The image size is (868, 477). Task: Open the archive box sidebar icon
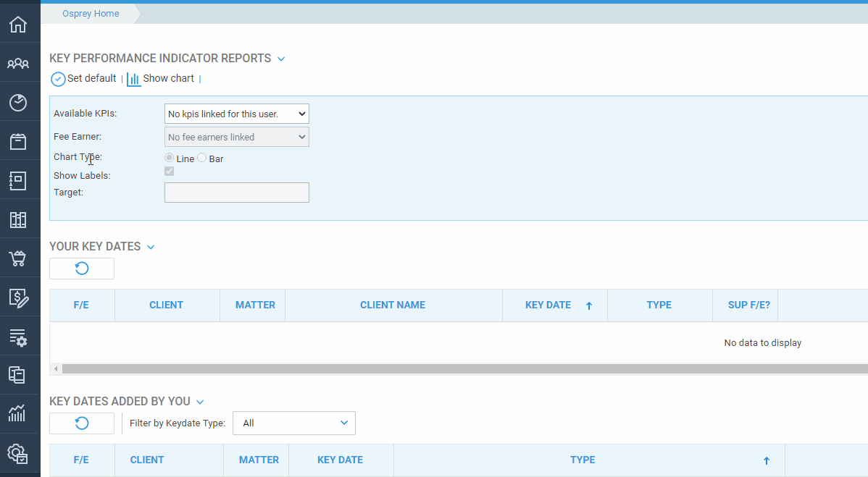point(18,141)
